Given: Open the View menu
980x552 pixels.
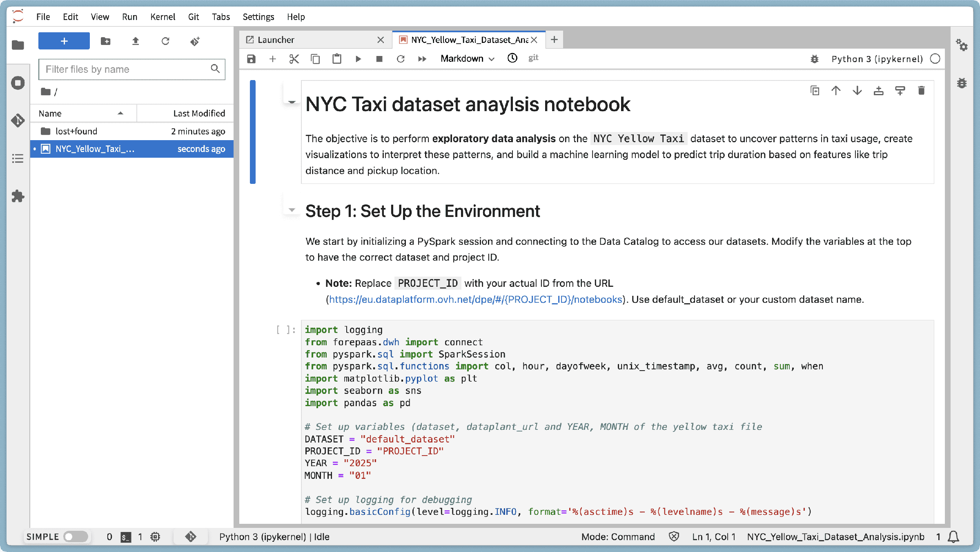Looking at the screenshot, I should click(x=100, y=17).
